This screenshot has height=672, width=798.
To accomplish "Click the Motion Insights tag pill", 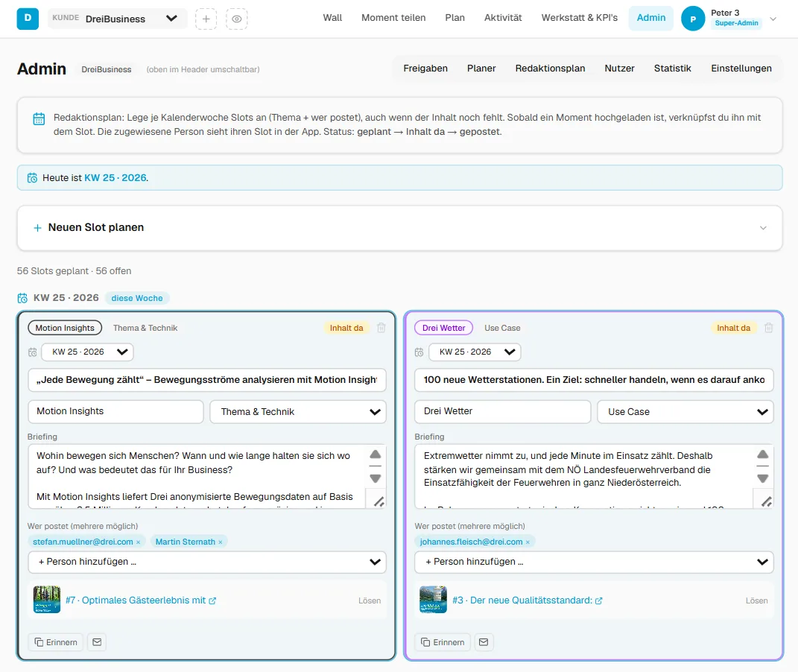I will [65, 328].
